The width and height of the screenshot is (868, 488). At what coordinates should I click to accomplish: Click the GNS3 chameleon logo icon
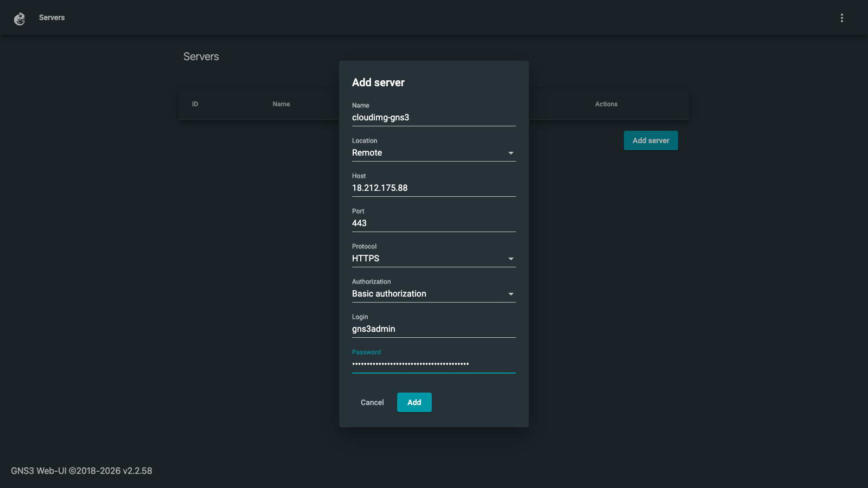click(20, 19)
